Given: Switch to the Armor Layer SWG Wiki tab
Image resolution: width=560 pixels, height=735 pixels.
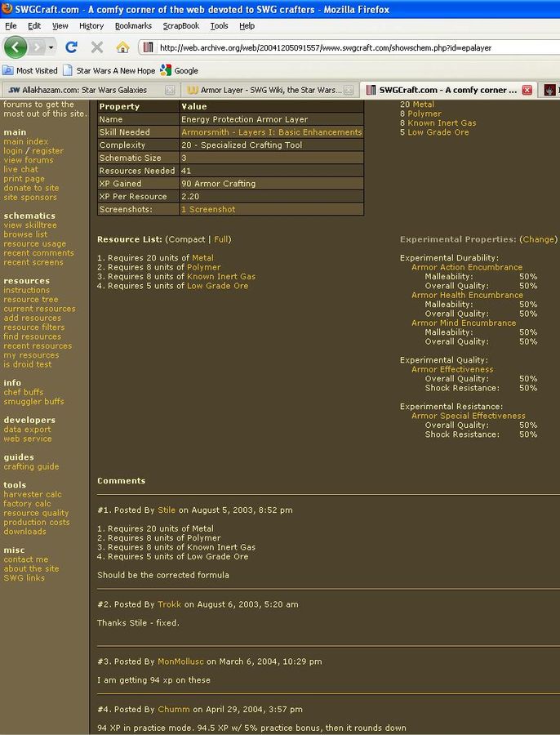Looking at the screenshot, I should tap(264, 90).
